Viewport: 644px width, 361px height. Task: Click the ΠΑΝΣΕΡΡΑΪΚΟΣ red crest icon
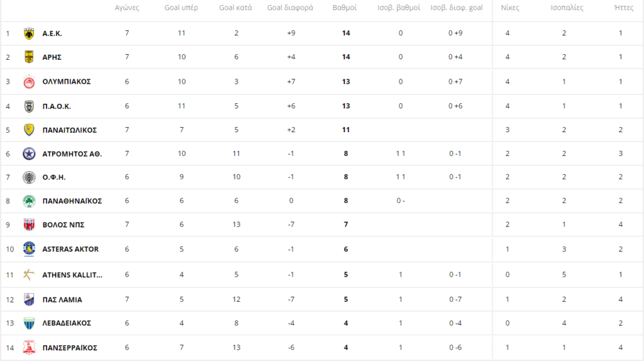(x=29, y=348)
